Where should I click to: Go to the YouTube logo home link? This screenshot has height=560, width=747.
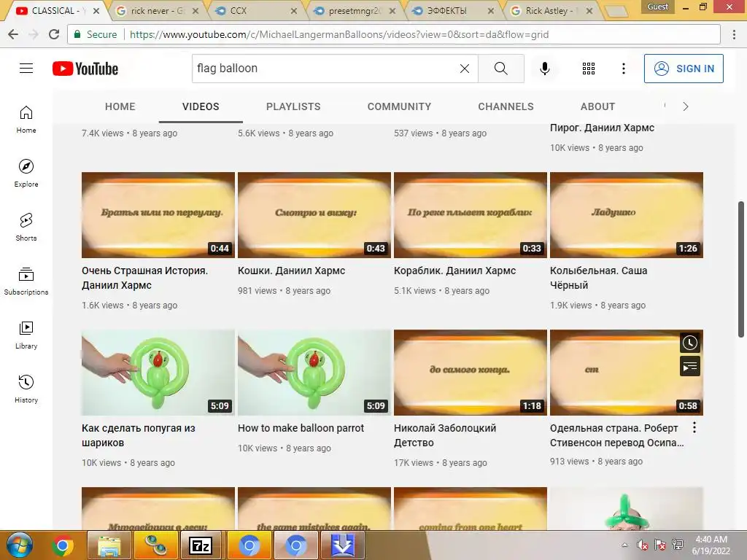tap(85, 69)
